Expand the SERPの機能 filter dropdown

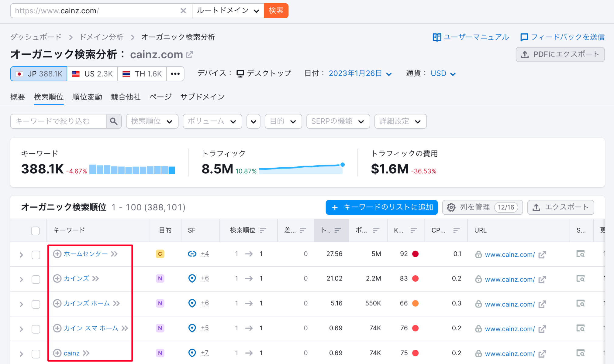(x=338, y=121)
